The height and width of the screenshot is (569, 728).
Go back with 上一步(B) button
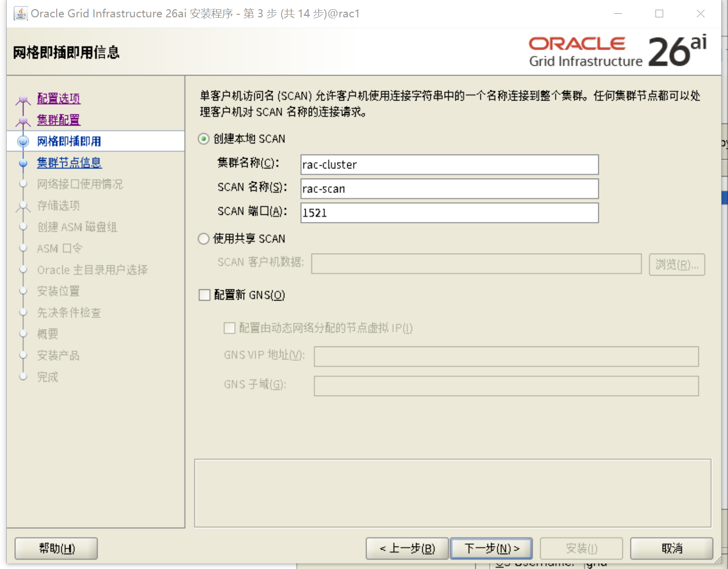coord(407,549)
